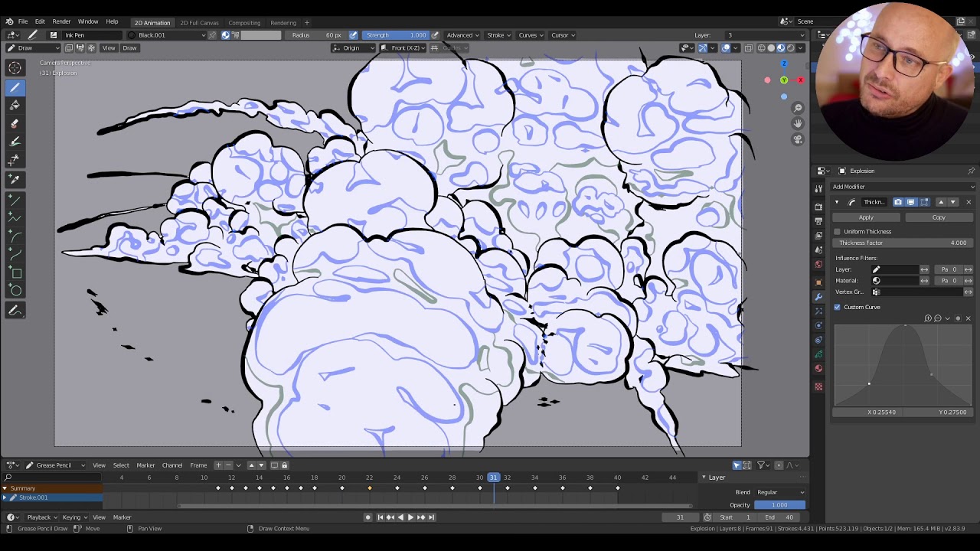The height and width of the screenshot is (551, 980).
Task: Open the Cursor settings dropdown
Action: [563, 35]
